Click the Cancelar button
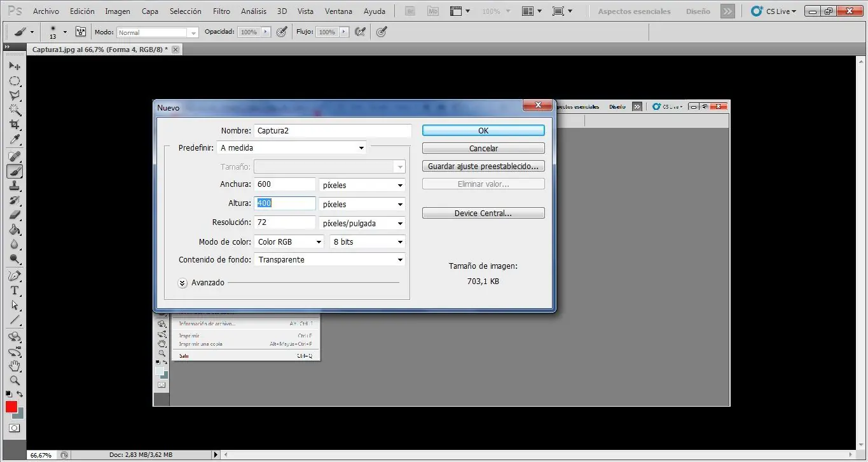 [483, 148]
